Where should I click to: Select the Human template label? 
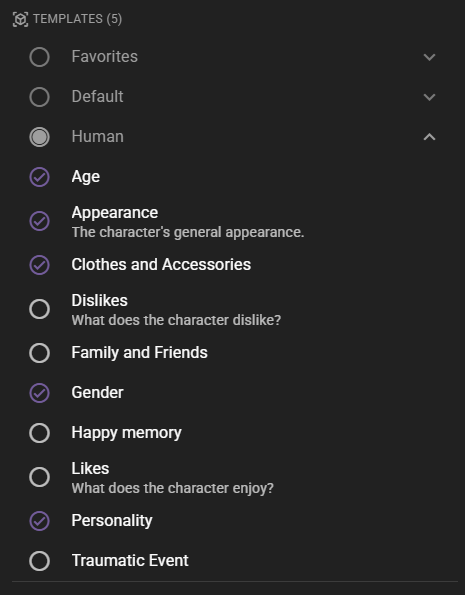98,137
